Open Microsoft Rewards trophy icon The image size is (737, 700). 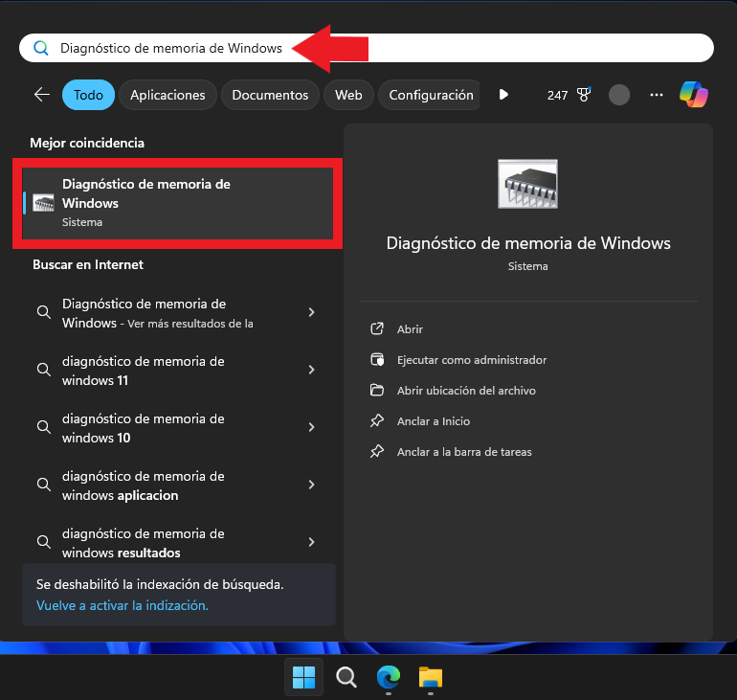(x=584, y=95)
